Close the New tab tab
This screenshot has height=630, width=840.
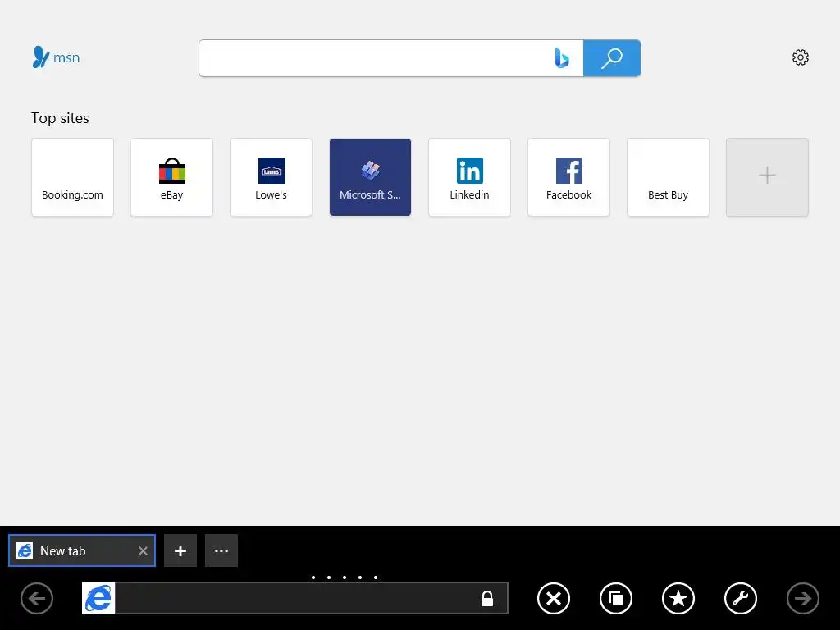coord(143,550)
